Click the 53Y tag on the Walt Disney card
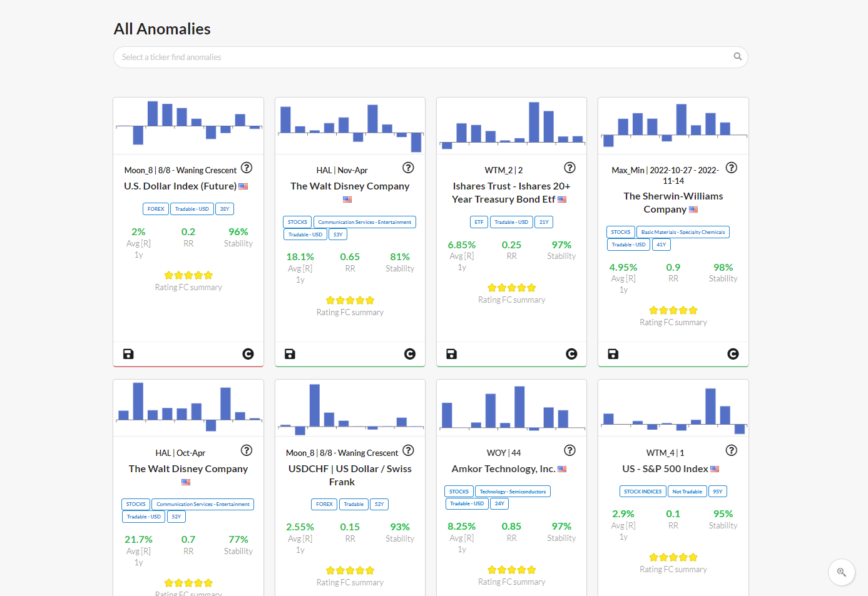This screenshot has height=596, width=868. 337,234
